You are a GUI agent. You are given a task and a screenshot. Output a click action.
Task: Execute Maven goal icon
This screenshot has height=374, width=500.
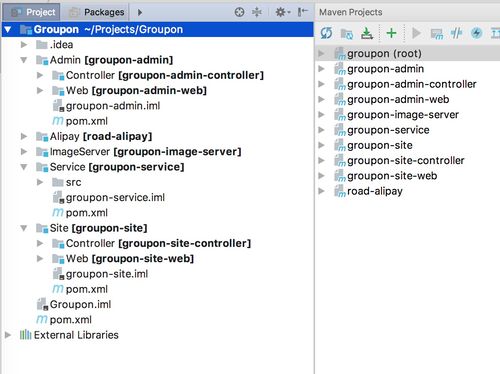(437, 33)
